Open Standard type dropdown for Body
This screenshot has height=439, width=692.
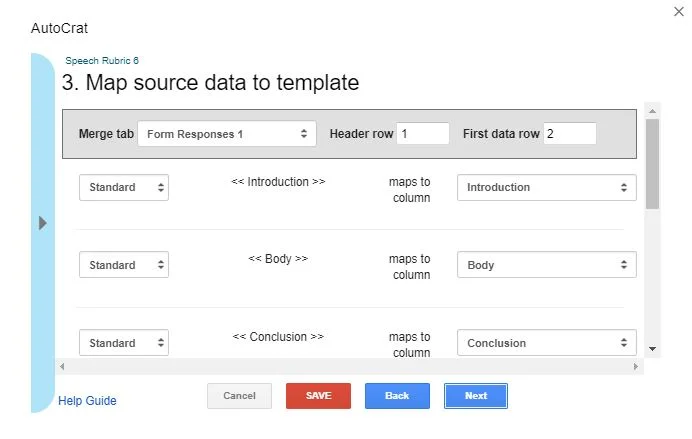coord(124,265)
